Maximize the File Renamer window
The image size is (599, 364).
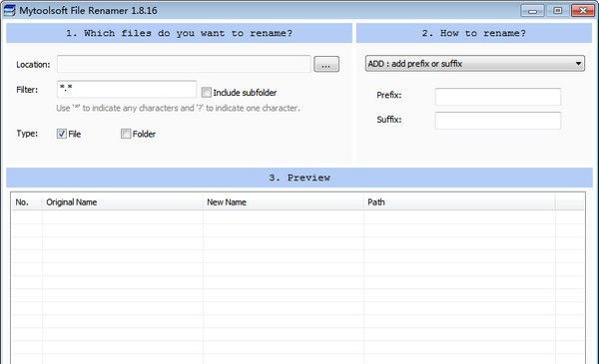pos(558,11)
